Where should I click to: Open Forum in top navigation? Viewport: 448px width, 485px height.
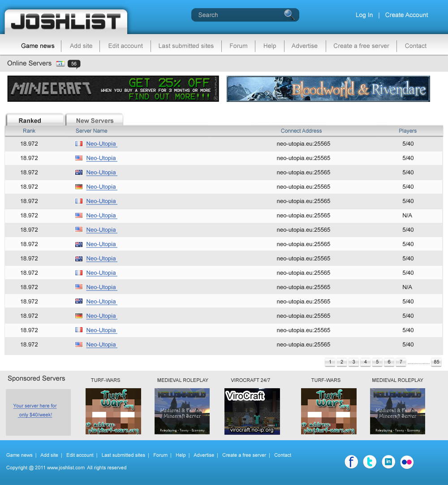(x=238, y=46)
